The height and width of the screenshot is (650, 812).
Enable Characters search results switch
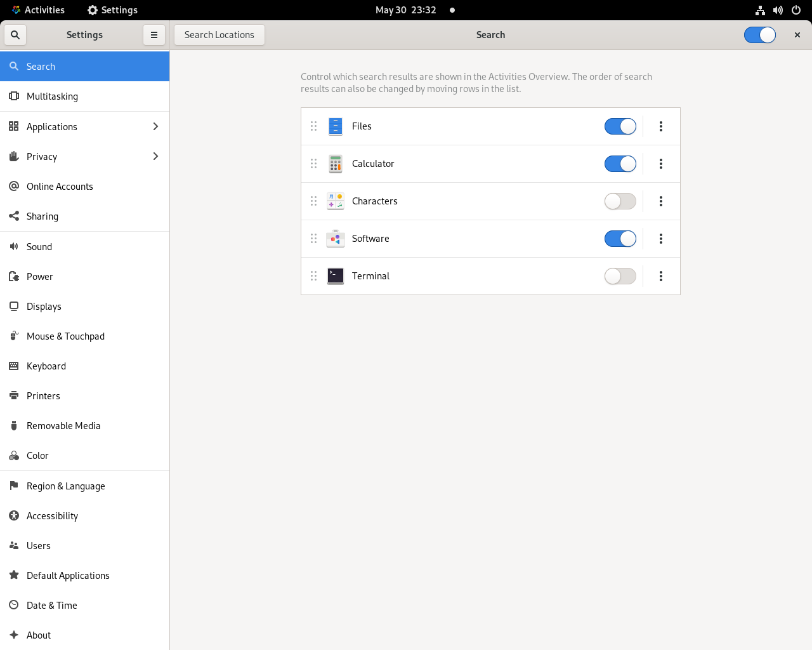[x=620, y=201]
